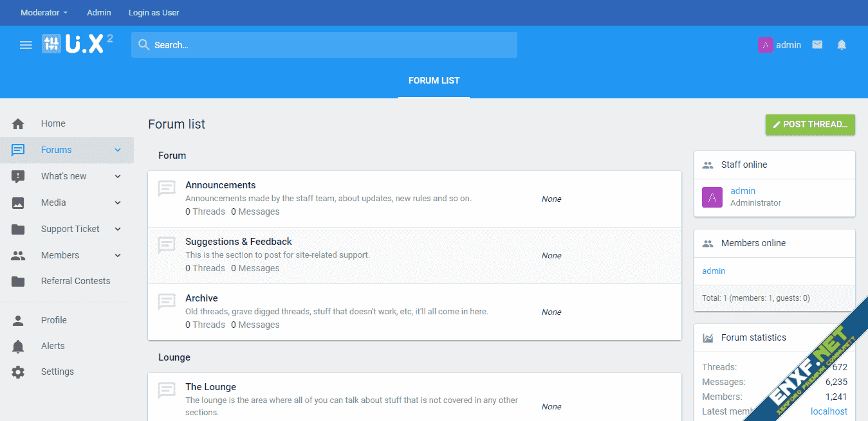
Task: Open the notifications bell in header
Action: [x=842, y=45]
